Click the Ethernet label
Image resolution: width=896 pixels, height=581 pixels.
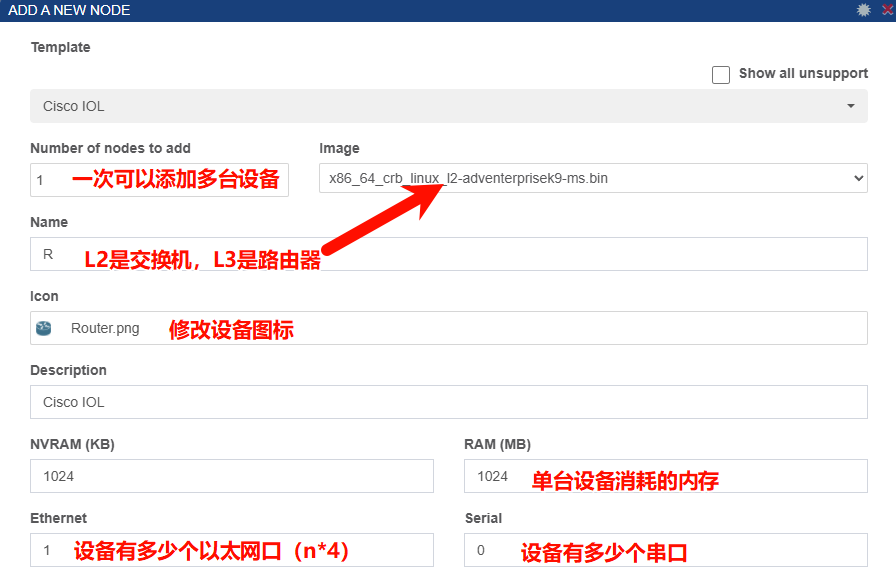58,518
